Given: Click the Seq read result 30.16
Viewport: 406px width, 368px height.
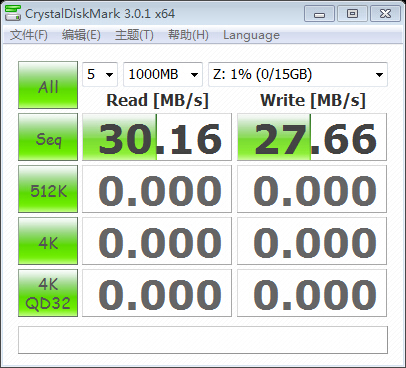Looking at the screenshot, I should [157, 137].
